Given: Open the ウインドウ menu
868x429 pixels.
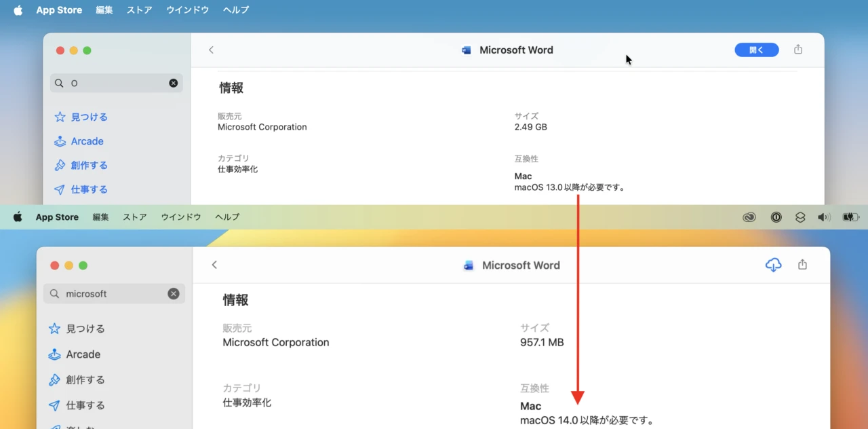Looking at the screenshot, I should (187, 10).
